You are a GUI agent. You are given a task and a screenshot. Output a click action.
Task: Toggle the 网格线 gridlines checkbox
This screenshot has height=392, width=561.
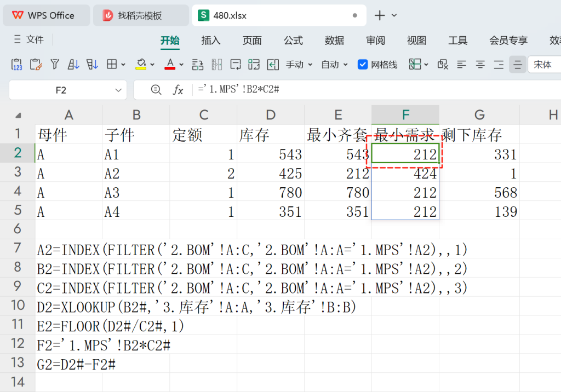point(363,65)
